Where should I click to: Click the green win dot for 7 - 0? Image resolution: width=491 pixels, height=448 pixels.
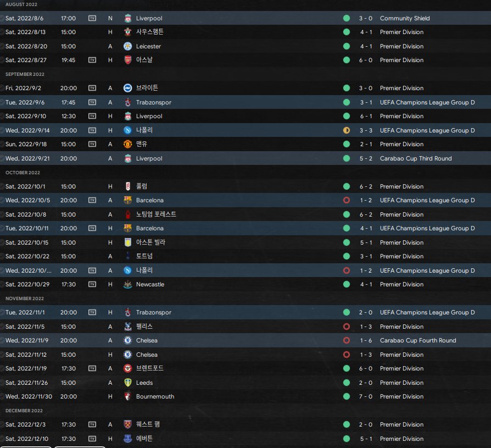point(347,396)
